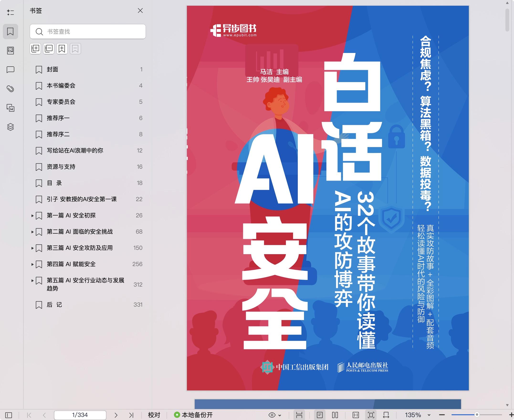The image size is (514, 420).
Task: Go to first page button
Action: (29, 415)
